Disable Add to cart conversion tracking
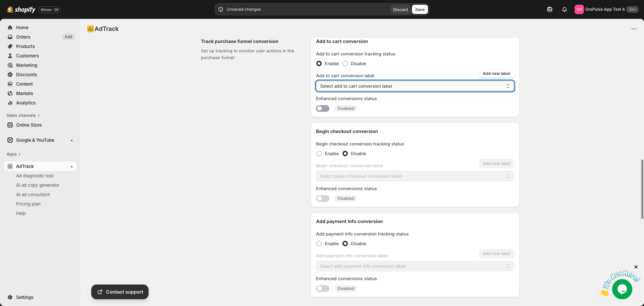The height and width of the screenshot is (306, 644). (345, 63)
